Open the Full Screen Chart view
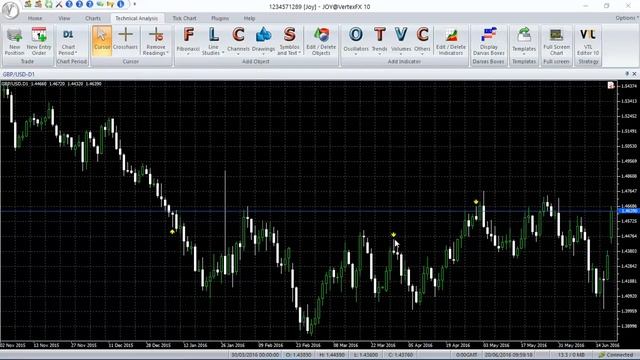This screenshot has width=640, height=360. [x=556, y=41]
